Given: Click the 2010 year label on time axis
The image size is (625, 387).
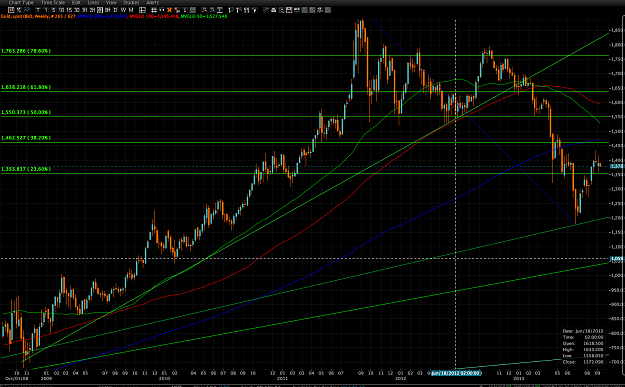Looking at the screenshot, I should click(x=164, y=378).
